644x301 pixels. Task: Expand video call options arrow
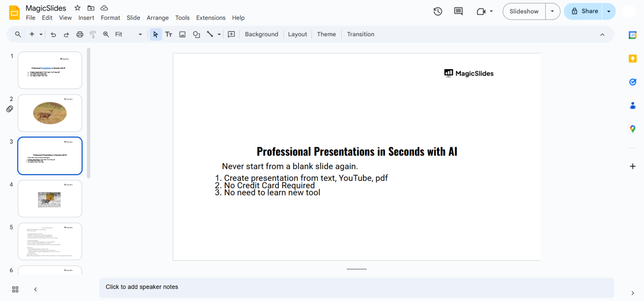tap(491, 11)
